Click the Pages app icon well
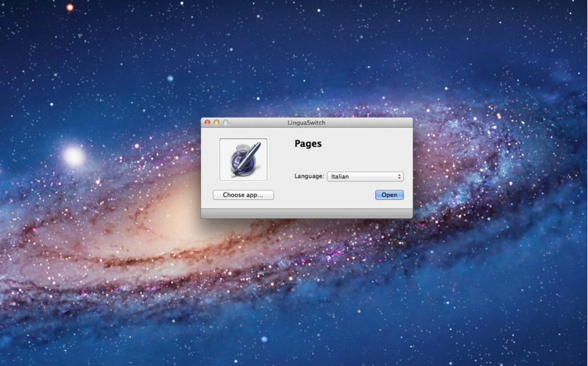Screen dimensions: 588x366 pos(244,159)
